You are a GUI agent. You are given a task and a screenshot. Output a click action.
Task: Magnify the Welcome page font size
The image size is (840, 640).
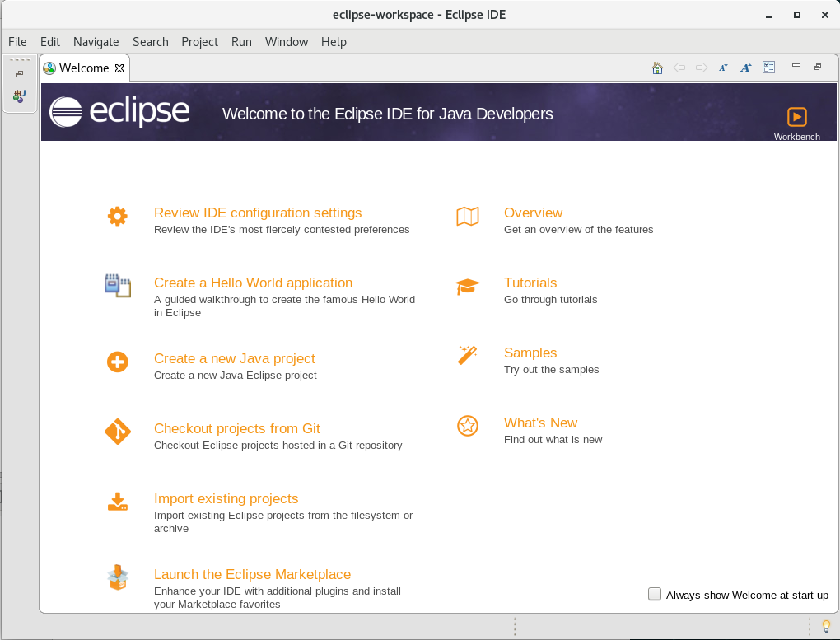(x=746, y=68)
